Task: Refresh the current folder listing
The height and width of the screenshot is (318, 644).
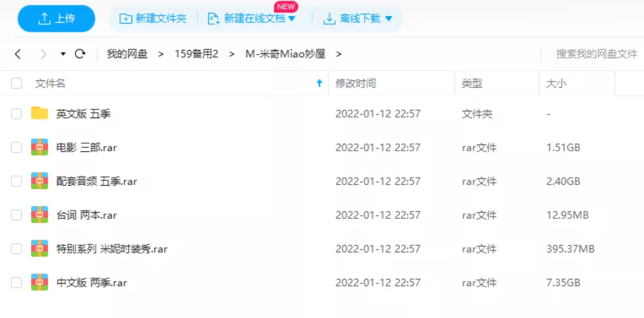Action: pyautogui.click(x=80, y=54)
